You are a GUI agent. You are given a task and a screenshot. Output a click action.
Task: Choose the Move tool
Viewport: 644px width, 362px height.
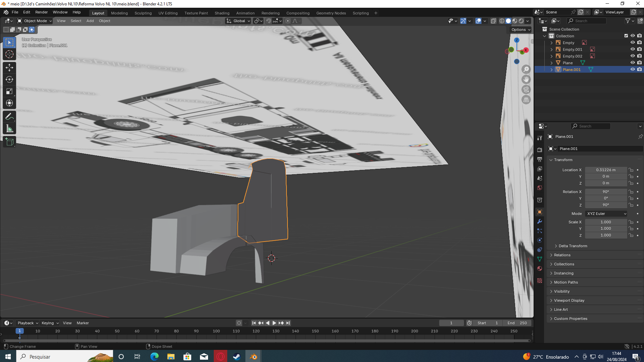[x=9, y=68]
